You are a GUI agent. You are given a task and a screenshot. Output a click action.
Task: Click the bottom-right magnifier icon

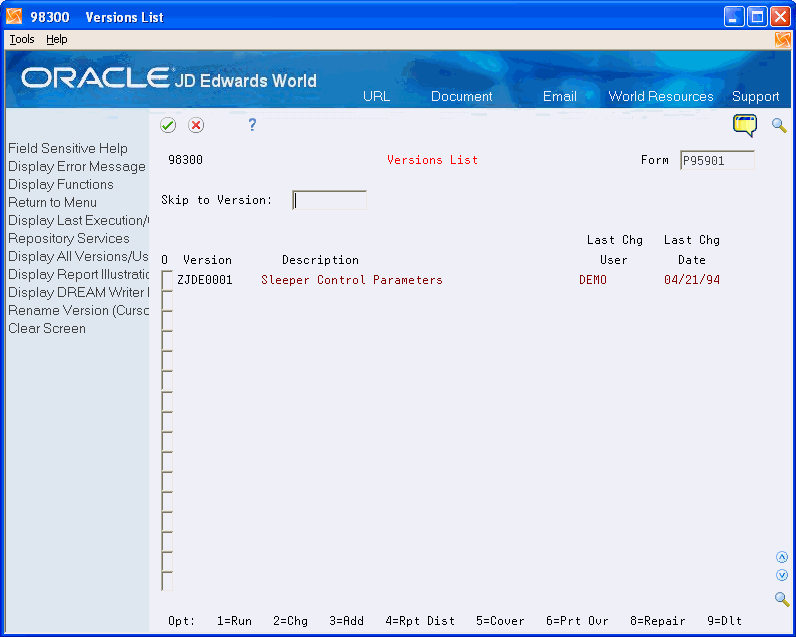pos(782,599)
